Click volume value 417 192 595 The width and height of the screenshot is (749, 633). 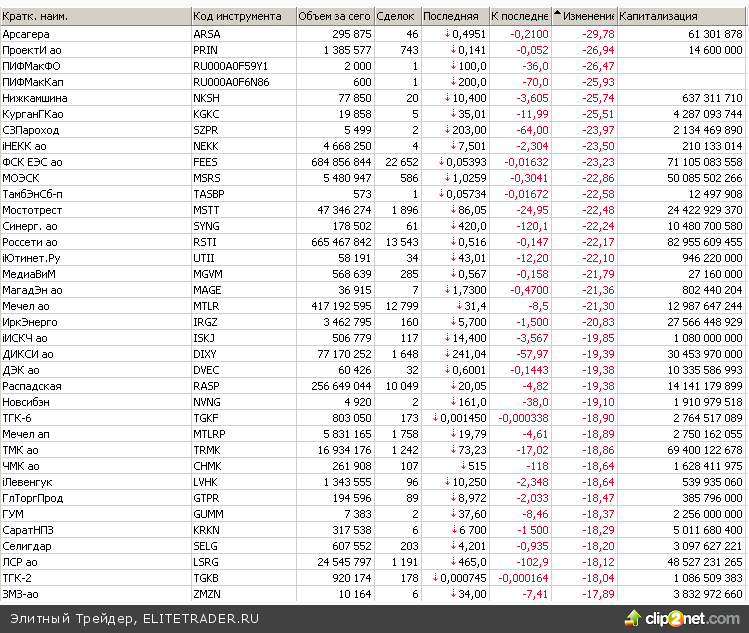341,306
